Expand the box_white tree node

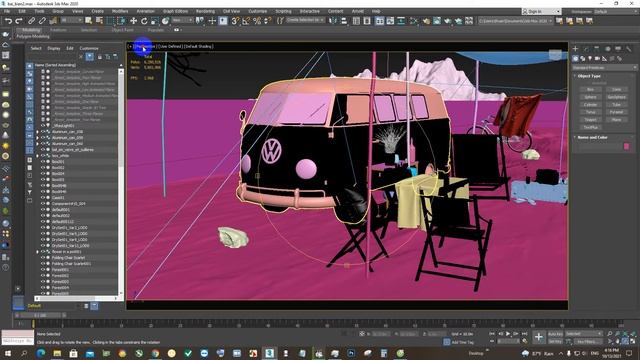point(38,156)
